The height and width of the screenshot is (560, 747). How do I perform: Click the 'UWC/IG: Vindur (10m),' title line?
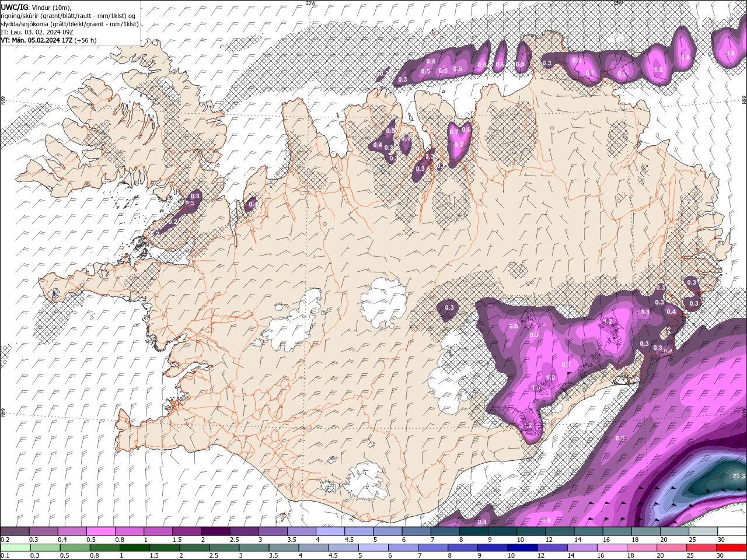coord(36,7)
